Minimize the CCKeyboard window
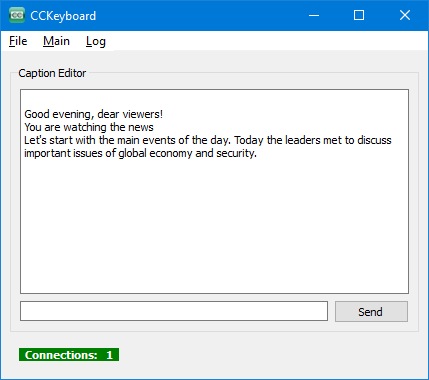This screenshot has width=429, height=380. pos(314,15)
